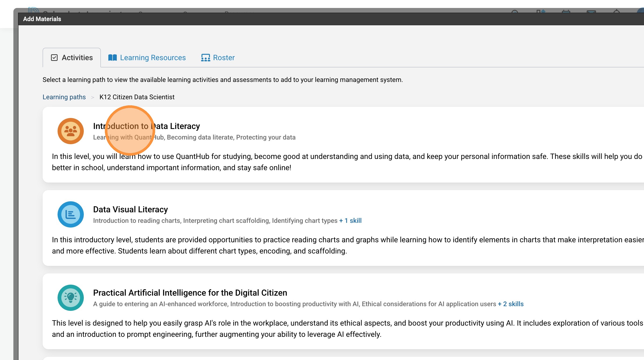Click the teal lightbulb icon for Practical AI
644x360 pixels.
70,298
